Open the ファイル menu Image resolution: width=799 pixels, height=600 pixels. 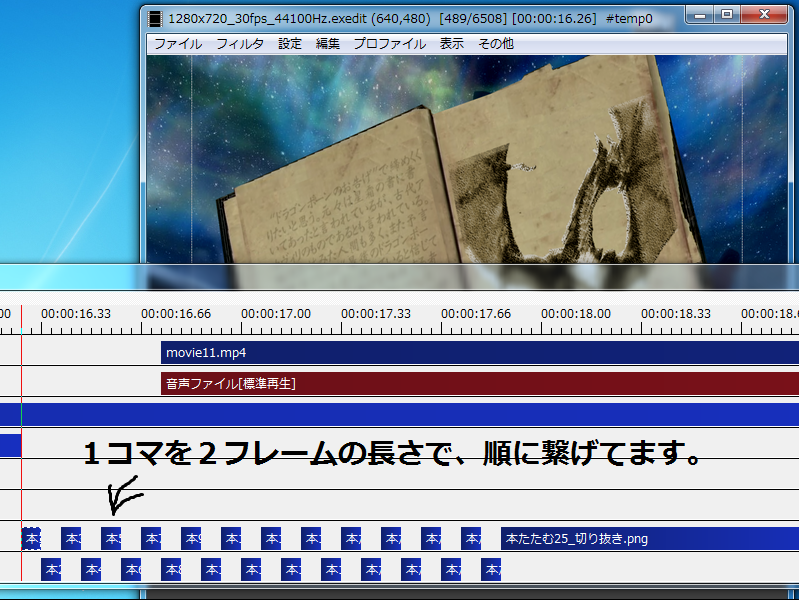(x=177, y=44)
